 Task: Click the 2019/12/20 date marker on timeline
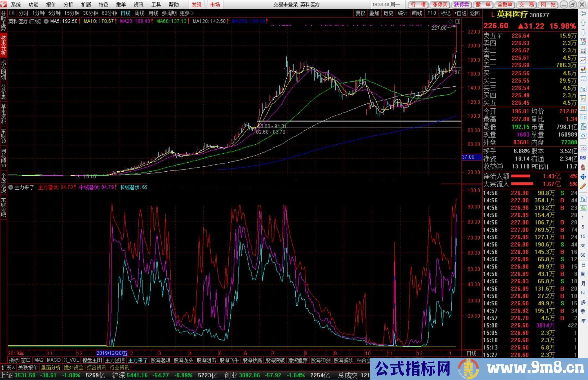(x=112, y=353)
